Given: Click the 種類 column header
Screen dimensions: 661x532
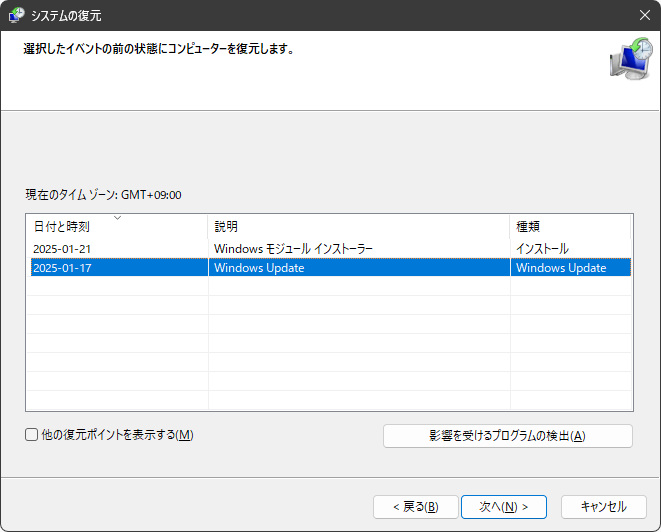Looking at the screenshot, I should point(570,226).
